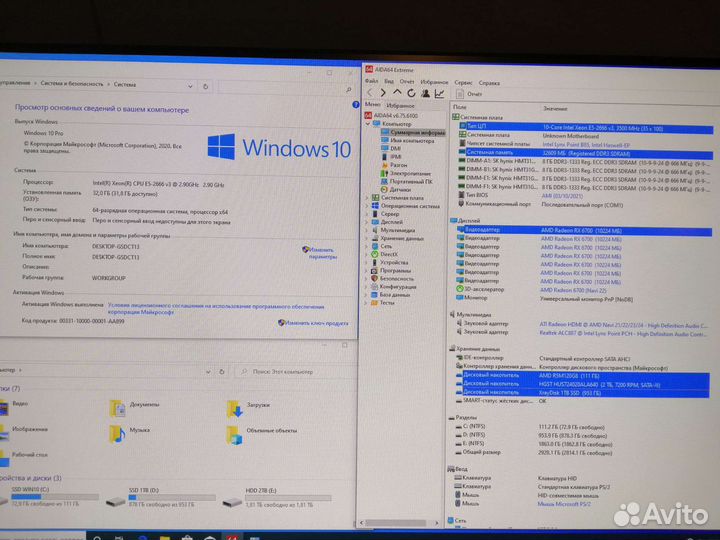The image size is (720, 540).
Task: Refresh the AIDA64 page
Action: pos(411,93)
